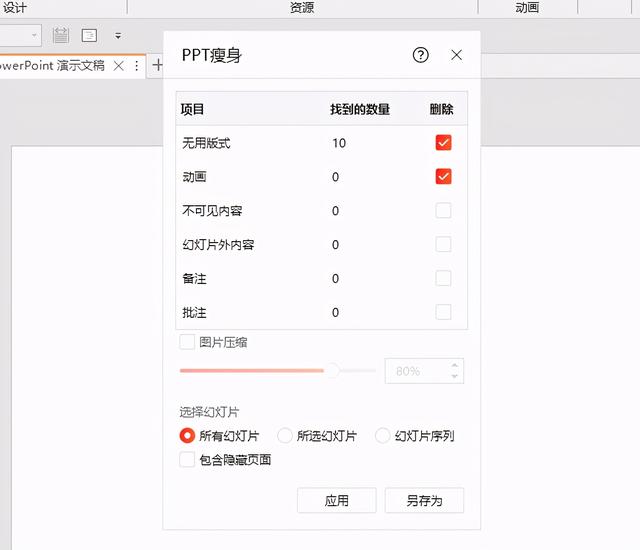Click the 另存为 button

tap(424, 500)
